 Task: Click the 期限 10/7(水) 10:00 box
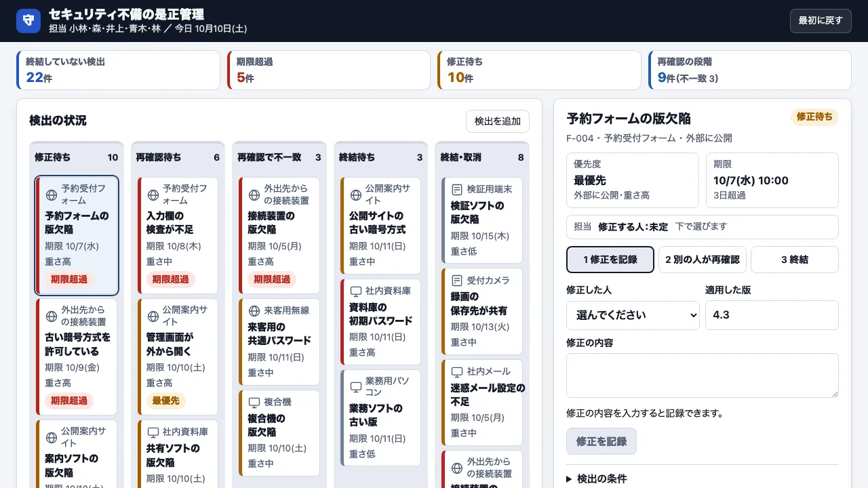click(772, 180)
